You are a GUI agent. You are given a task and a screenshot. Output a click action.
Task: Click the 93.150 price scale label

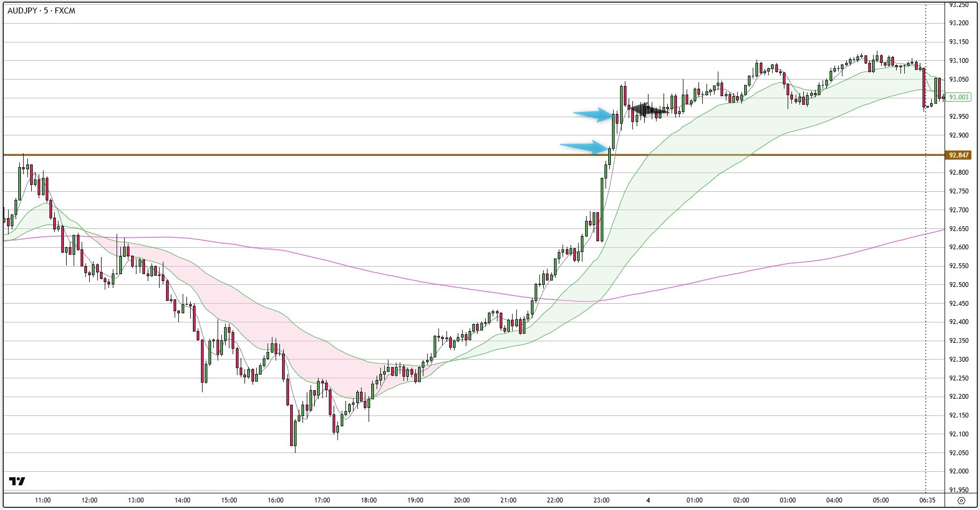pos(959,42)
